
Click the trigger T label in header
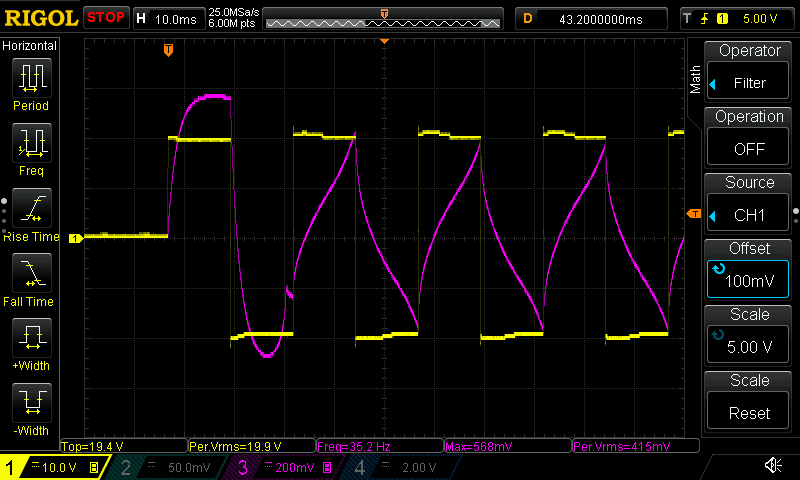(687, 19)
